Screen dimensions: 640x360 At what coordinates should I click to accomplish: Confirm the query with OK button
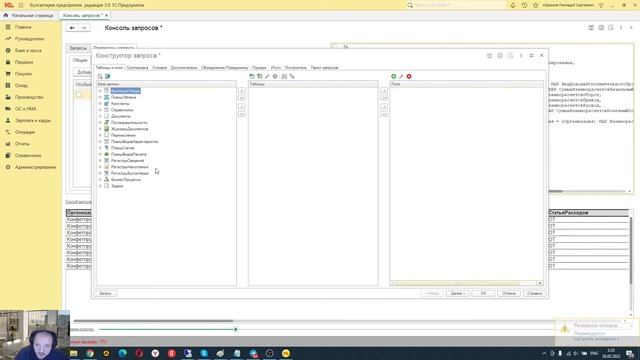tap(483, 293)
